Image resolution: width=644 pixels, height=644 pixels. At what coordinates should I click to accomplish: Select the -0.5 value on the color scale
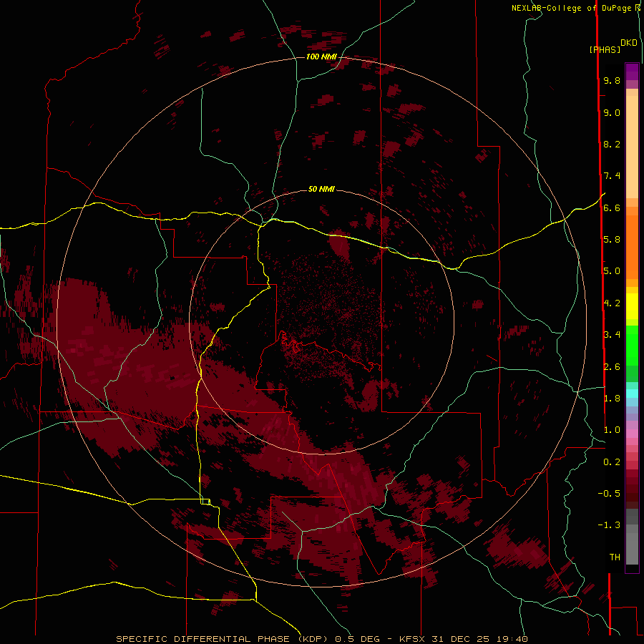(x=609, y=493)
